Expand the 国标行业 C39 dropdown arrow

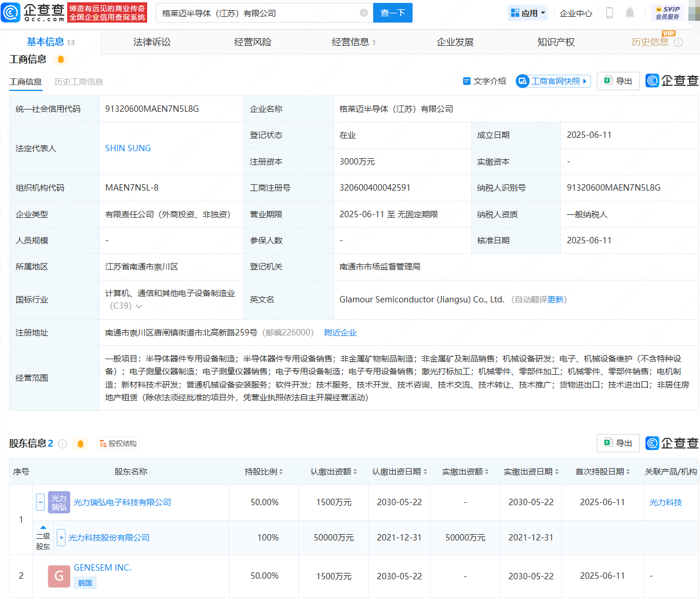tap(139, 306)
